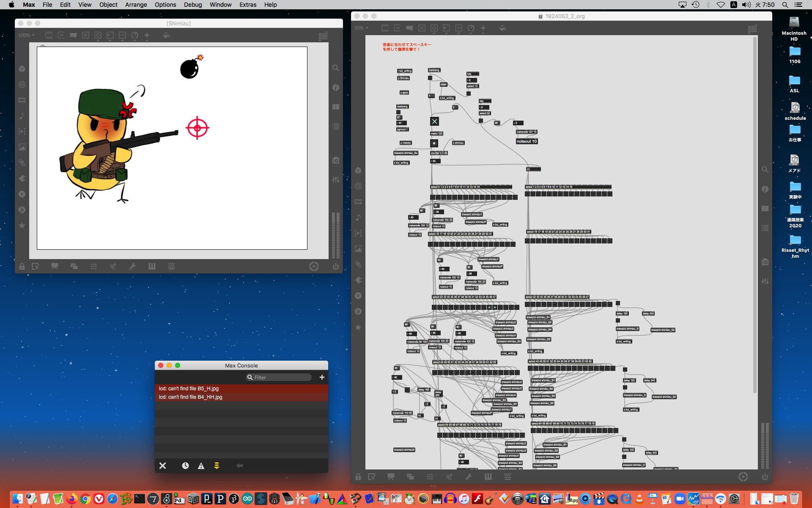Toggle Max Console auto-scroll arrow icon
Image resolution: width=812 pixels, height=508 pixels.
[x=217, y=466]
